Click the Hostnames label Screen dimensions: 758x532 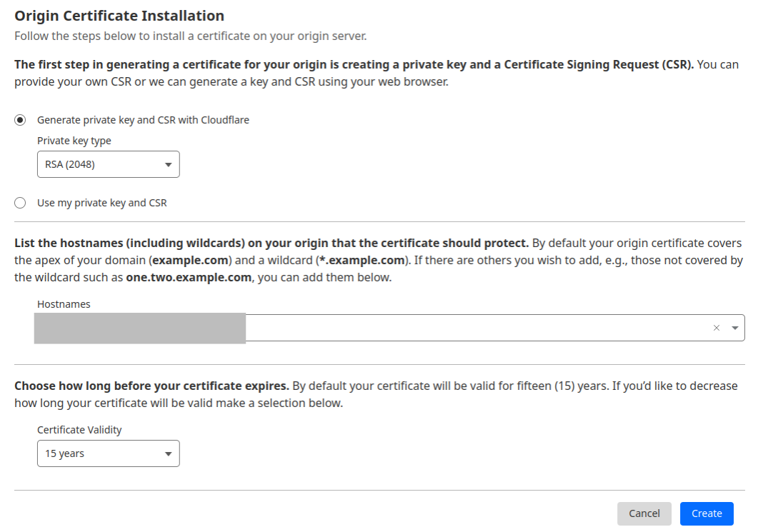point(64,304)
